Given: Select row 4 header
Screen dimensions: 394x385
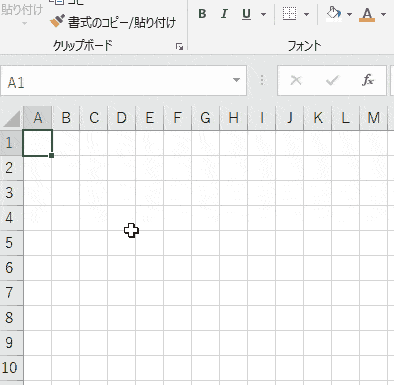Looking at the screenshot, I should (11, 218).
